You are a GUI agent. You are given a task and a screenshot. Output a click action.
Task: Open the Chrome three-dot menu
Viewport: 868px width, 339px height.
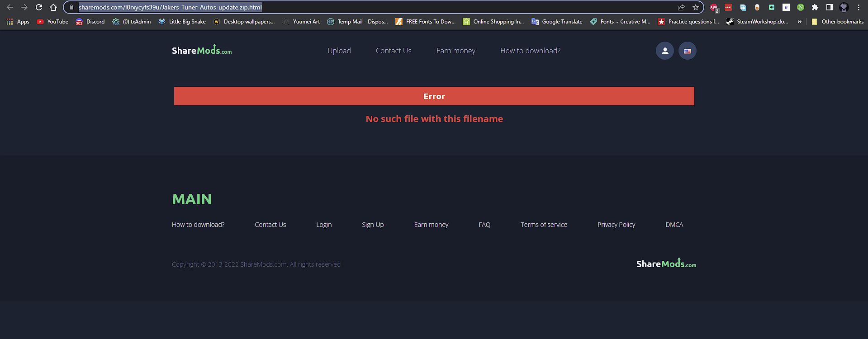click(859, 7)
